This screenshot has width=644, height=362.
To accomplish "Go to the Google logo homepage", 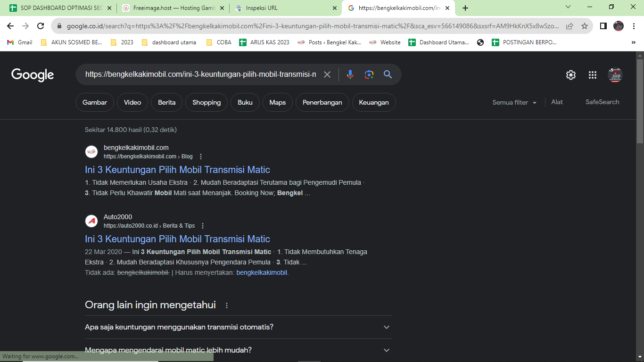I will point(33,75).
